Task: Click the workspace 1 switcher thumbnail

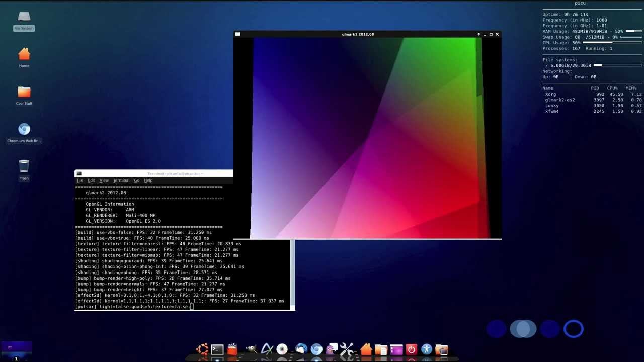Action: coord(16,351)
